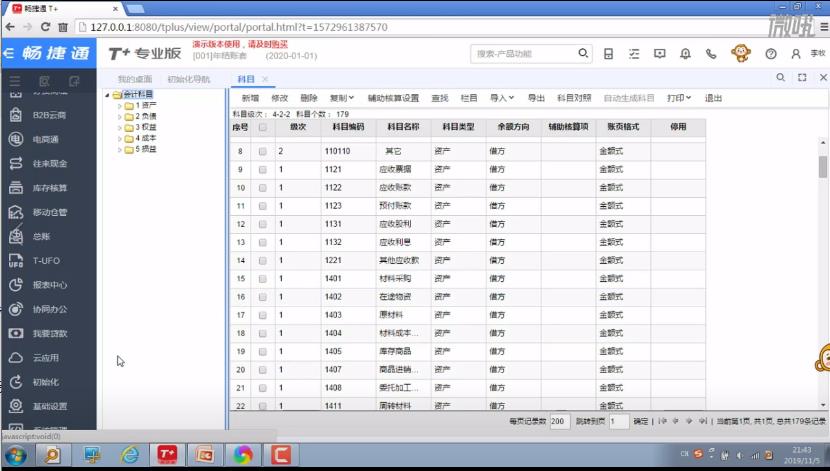Open the task checklist icon in header
The width and height of the screenshot is (830, 471).
pyautogui.click(x=634, y=53)
